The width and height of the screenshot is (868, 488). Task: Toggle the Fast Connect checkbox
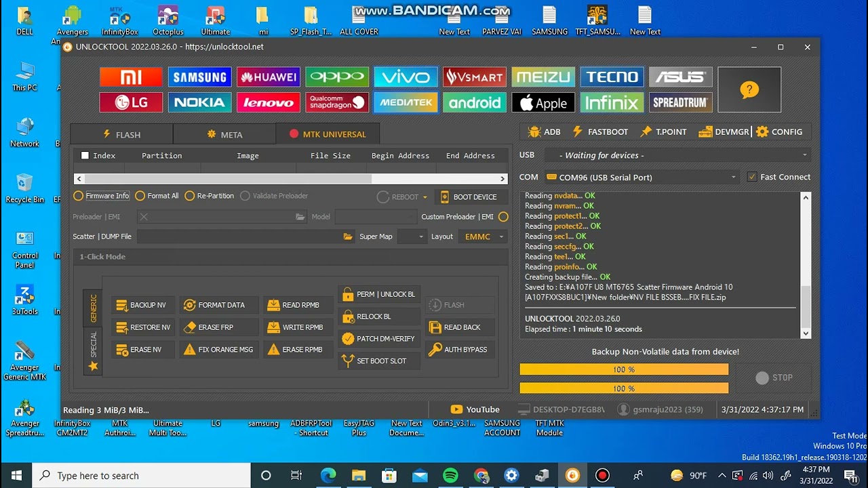point(751,177)
